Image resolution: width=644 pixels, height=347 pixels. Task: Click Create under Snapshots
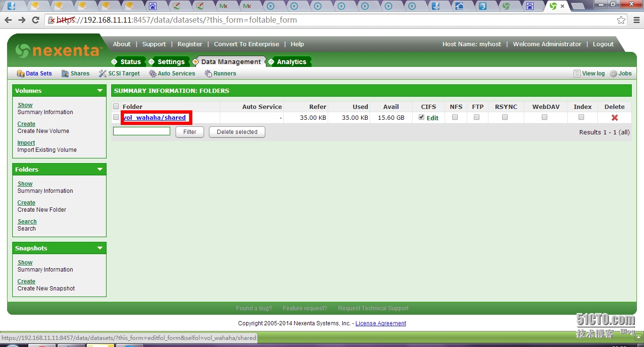click(26, 281)
